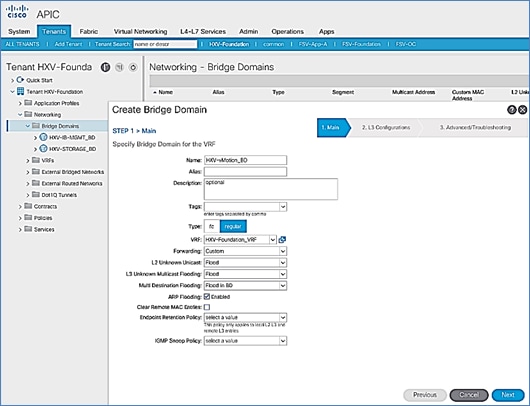Open the common tenant link
The image size is (530, 406).
coord(273,44)
